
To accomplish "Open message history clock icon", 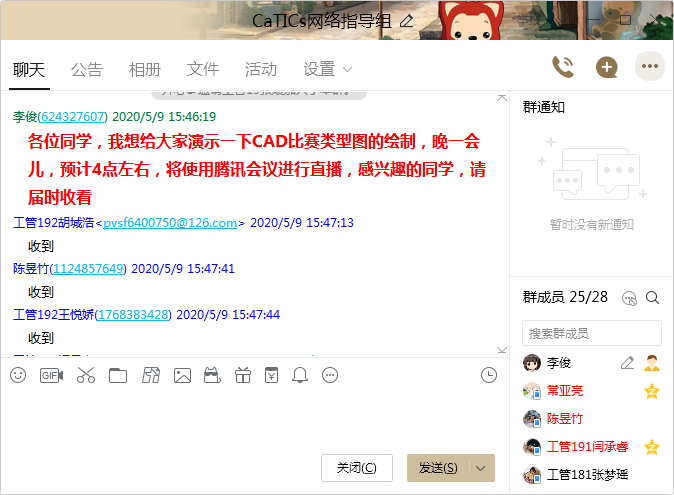I will click(489, 375).
